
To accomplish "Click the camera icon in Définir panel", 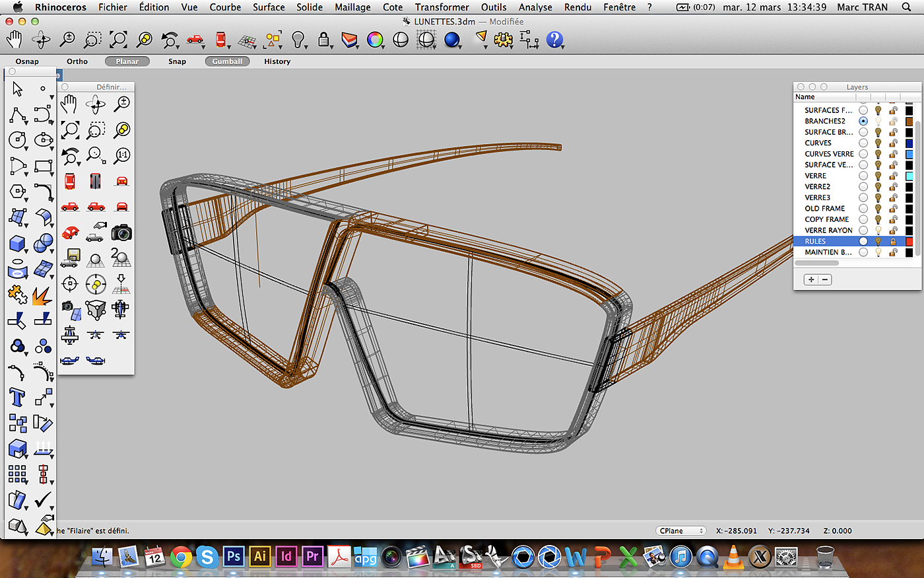I will coord(121,233).
